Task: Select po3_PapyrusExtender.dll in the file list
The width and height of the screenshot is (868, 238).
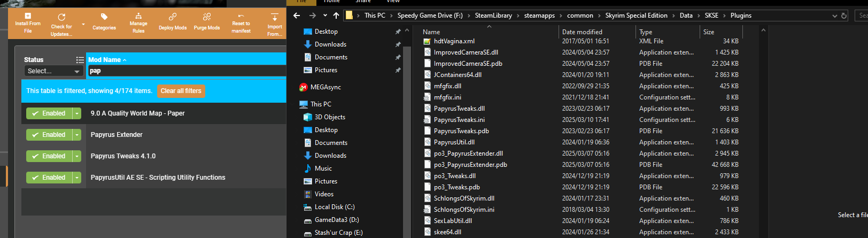Action: (468, 153)
